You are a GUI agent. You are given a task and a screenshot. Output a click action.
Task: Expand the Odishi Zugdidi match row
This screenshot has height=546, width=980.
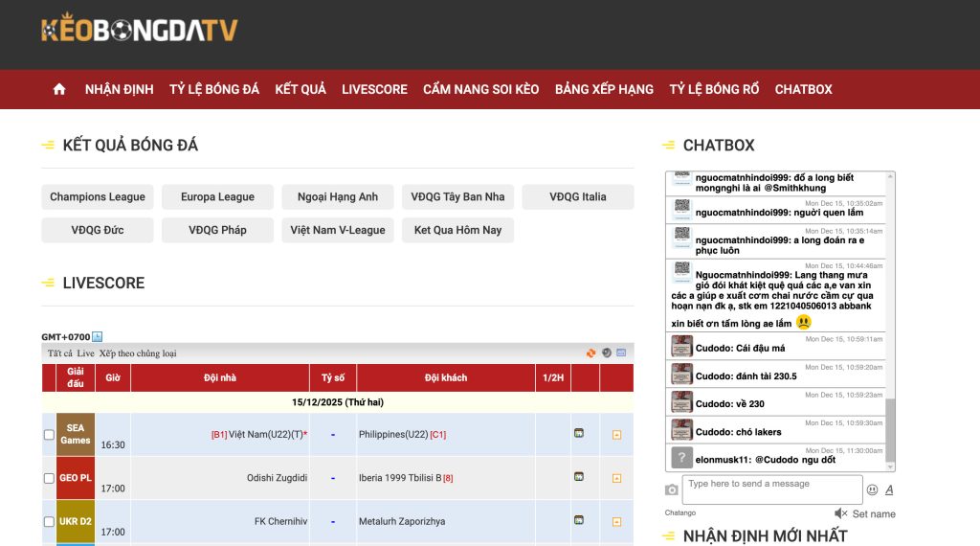(616, 478)
